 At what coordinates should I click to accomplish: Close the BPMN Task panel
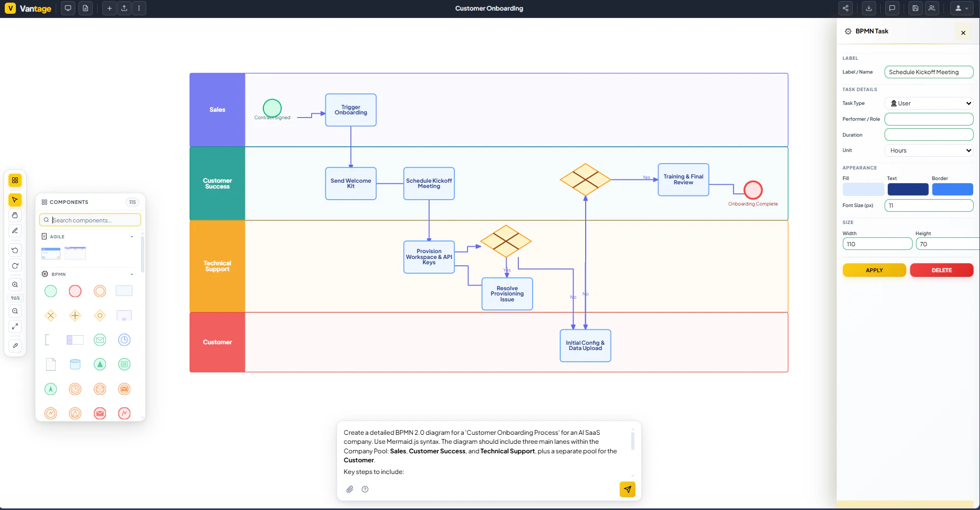963,33
